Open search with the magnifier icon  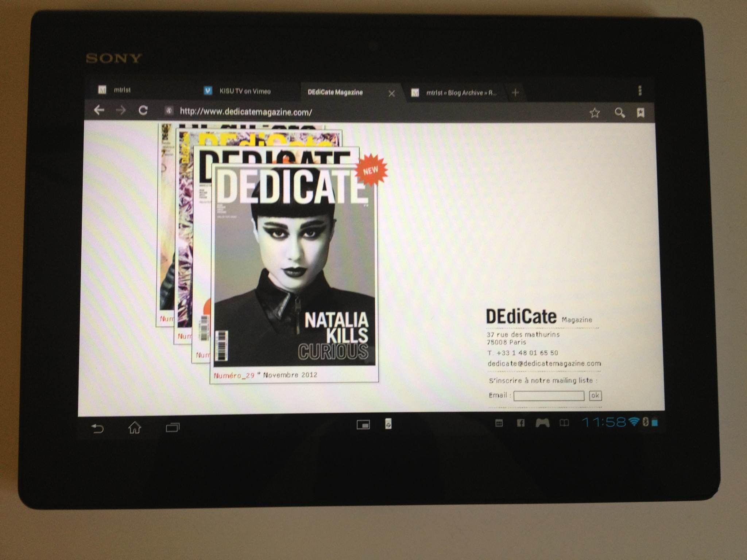click(619, 113)
